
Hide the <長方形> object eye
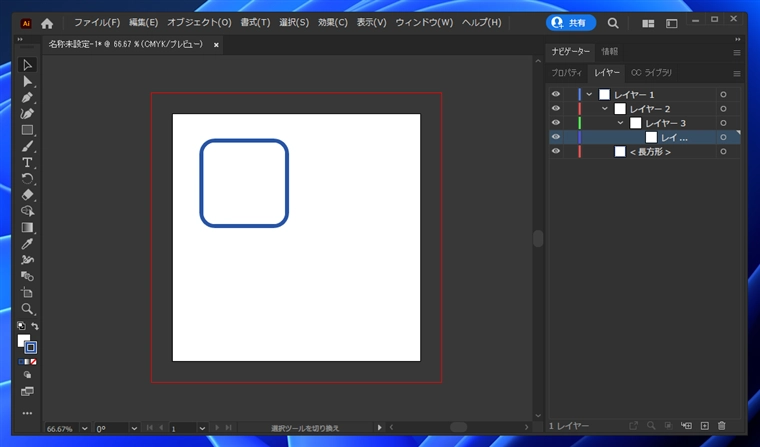click(556, 151)
